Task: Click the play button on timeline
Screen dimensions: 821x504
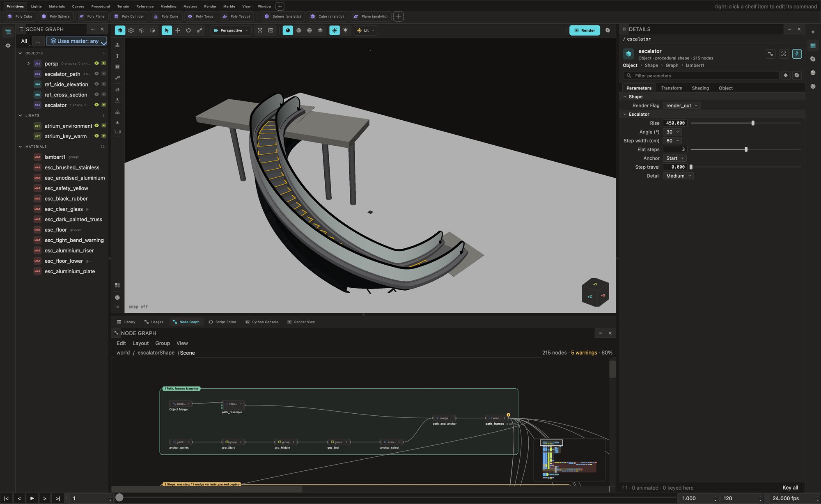Action: pos(32,498)
